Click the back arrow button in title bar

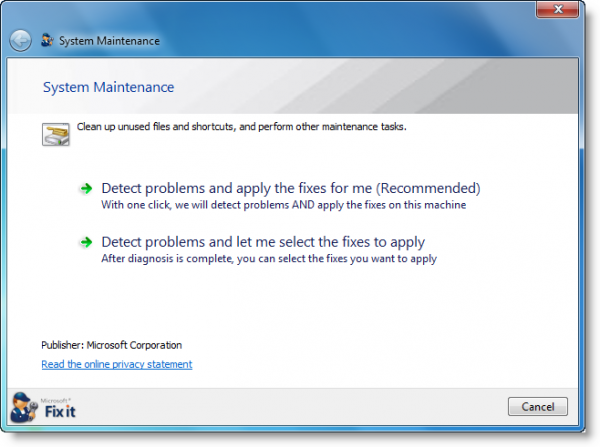coord(20,41)
